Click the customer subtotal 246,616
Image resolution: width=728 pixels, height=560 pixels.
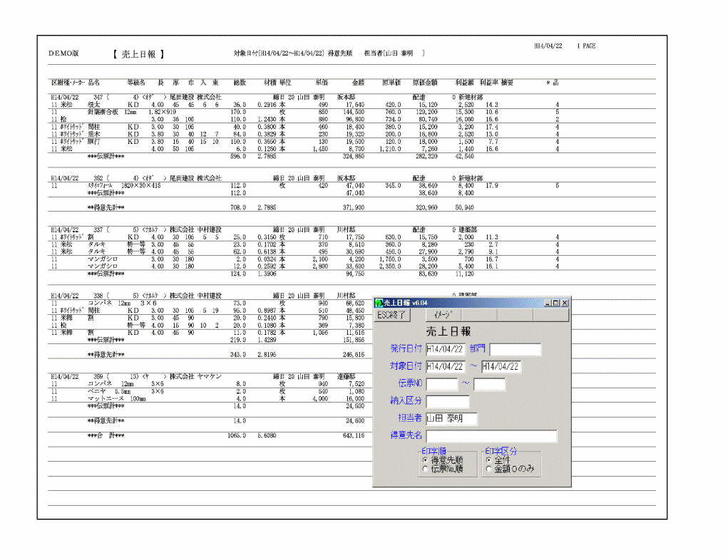354,355
